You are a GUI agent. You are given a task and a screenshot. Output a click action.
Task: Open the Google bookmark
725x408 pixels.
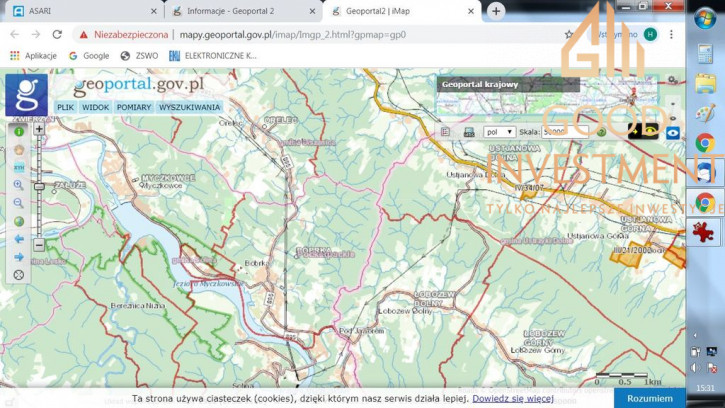point(89,56)
